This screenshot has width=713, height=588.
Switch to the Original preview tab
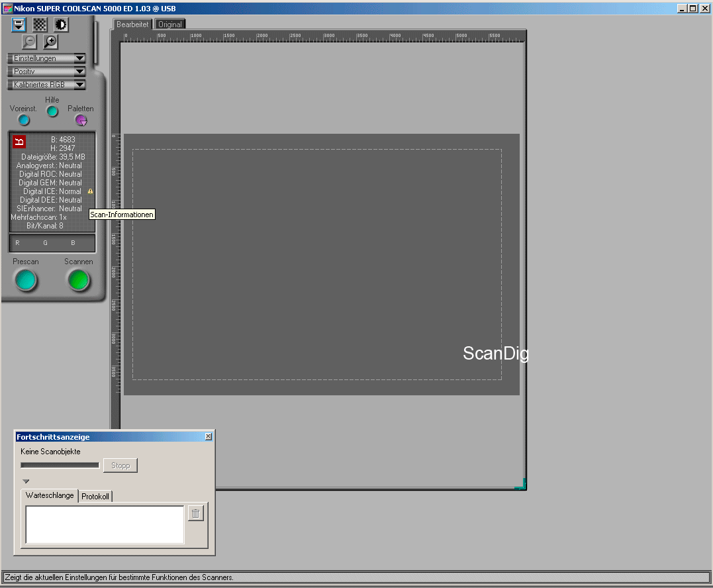point(170,24)
